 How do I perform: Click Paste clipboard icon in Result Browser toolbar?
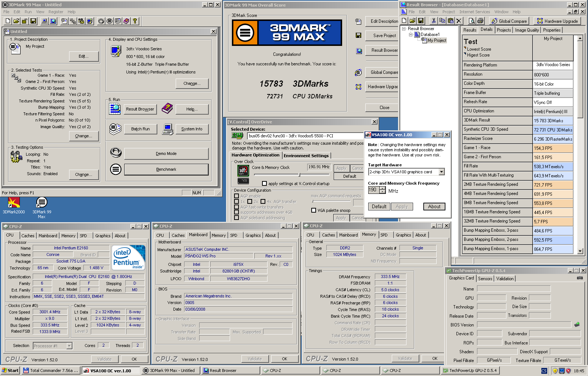pyautogui.click(x=451, y=21)
